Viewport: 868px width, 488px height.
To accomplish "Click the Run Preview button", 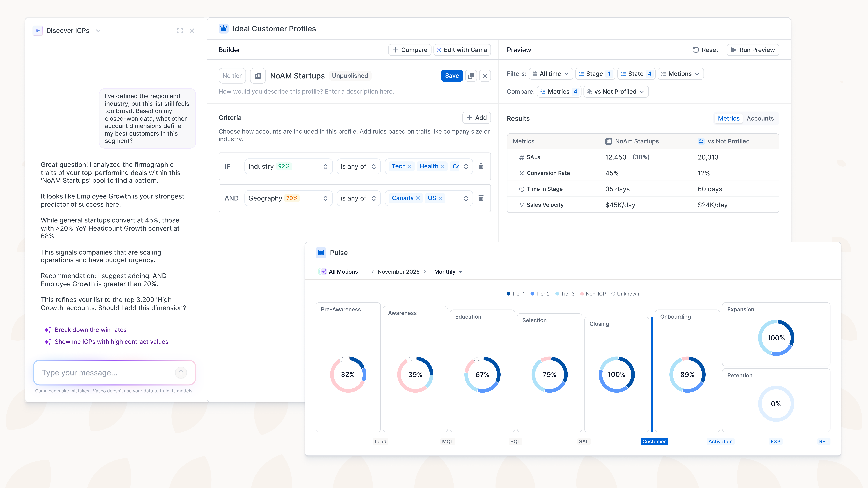I will tap(753, 50).
